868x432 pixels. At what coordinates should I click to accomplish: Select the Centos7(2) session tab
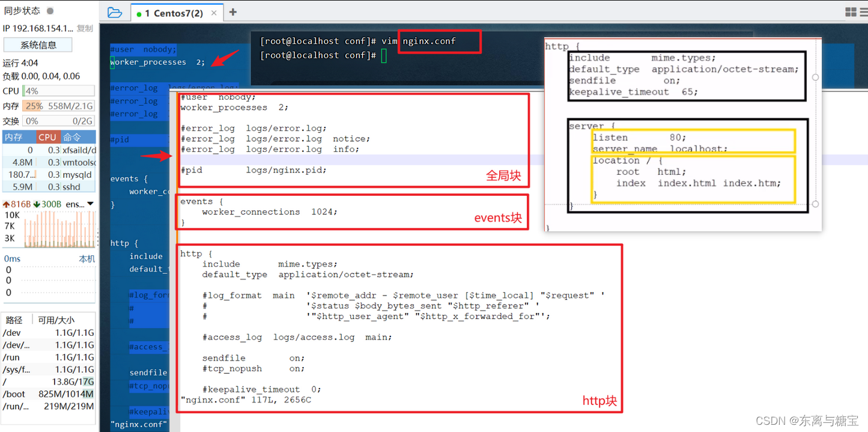point(173,13)
